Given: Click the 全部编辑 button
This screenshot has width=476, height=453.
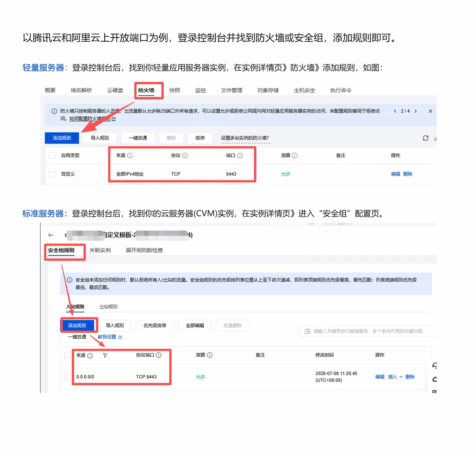Looking at the screenshot, I should [195, 325].
